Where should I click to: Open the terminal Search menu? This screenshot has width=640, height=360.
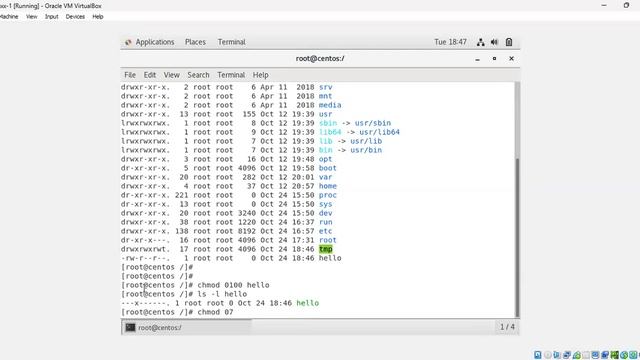pos(198,75)
